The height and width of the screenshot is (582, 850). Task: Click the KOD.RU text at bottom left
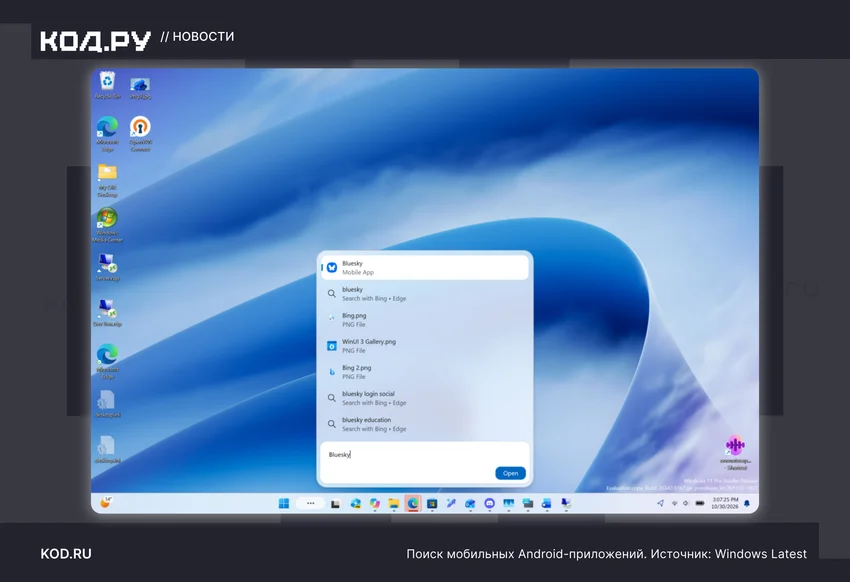tap(66, 554)
